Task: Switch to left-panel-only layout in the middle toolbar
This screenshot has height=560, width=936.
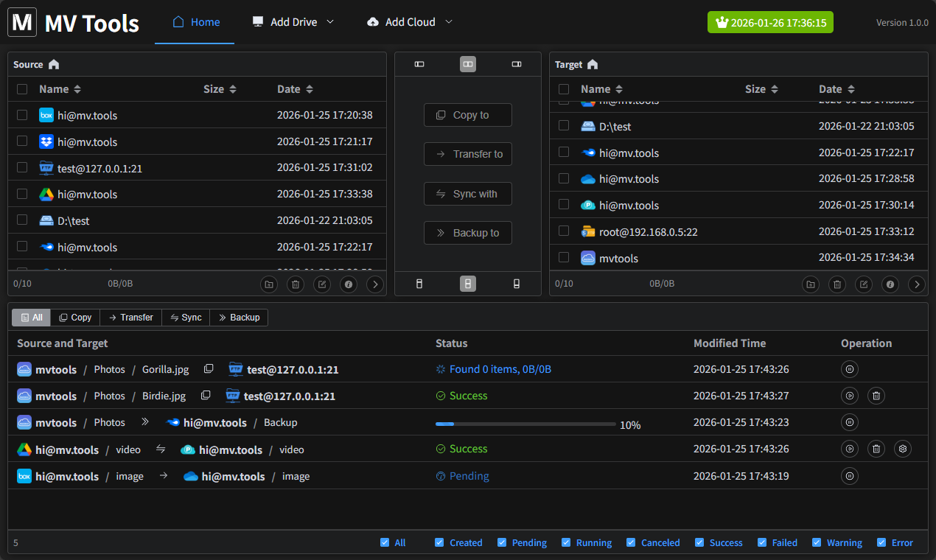Action: click(x=419, y=64)
